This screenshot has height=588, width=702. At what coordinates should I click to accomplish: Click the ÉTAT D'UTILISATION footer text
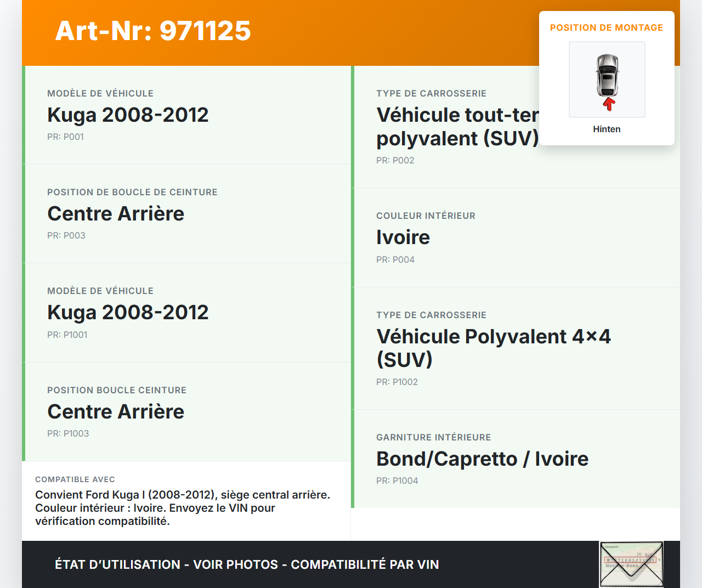(x=247, y=564)
